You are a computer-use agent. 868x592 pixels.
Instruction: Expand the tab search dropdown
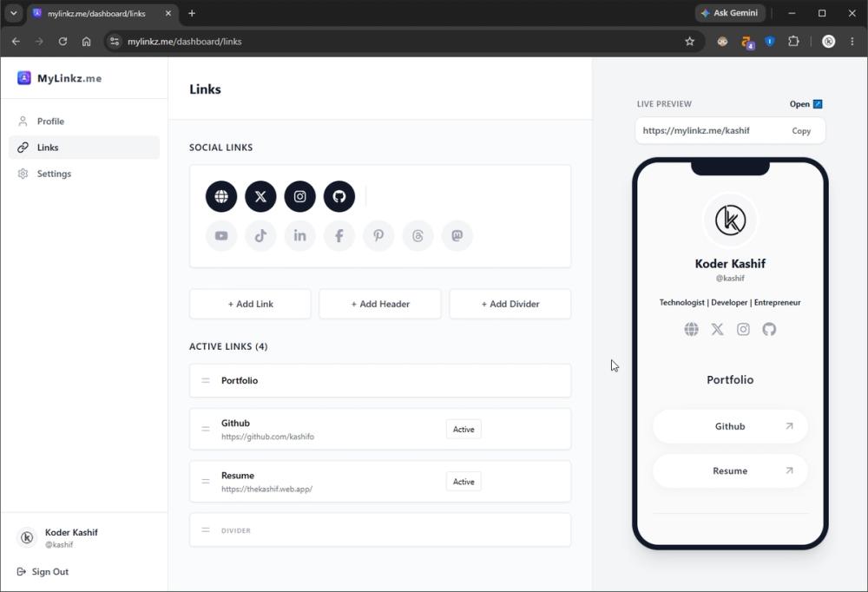(14, 13)
